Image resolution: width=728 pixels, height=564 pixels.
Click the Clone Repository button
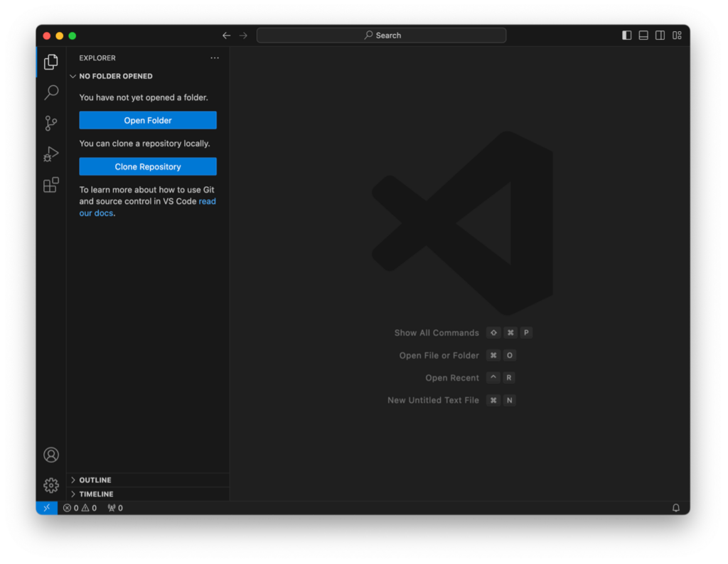pyautogui.click(x=148, y=166)
